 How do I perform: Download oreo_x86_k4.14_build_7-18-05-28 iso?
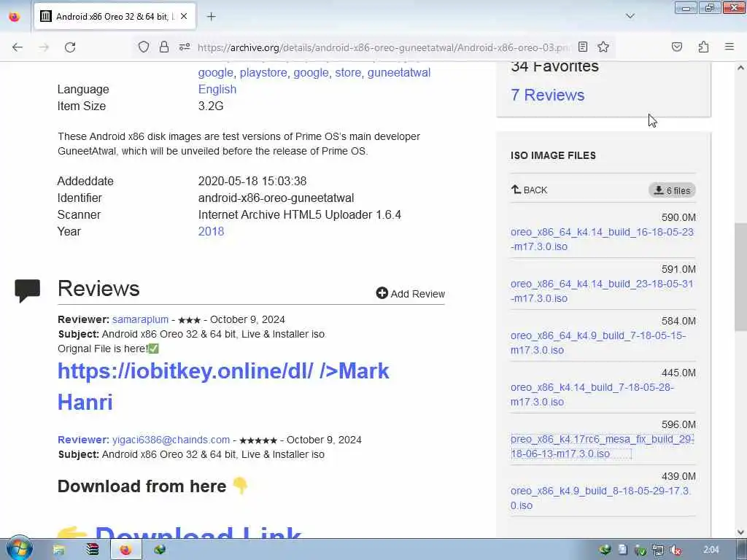click(x=592, y=394)
